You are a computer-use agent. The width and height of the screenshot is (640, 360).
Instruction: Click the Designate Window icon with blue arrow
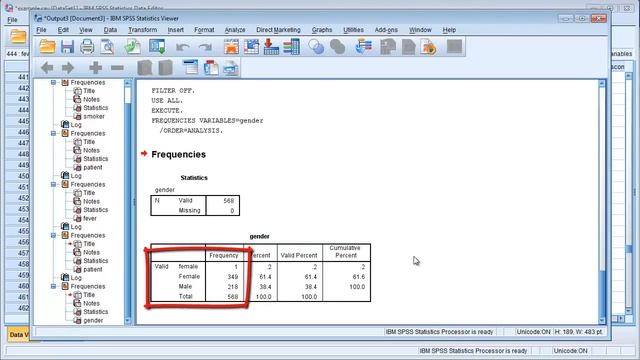pyautogui.click(x=363, y=47)
